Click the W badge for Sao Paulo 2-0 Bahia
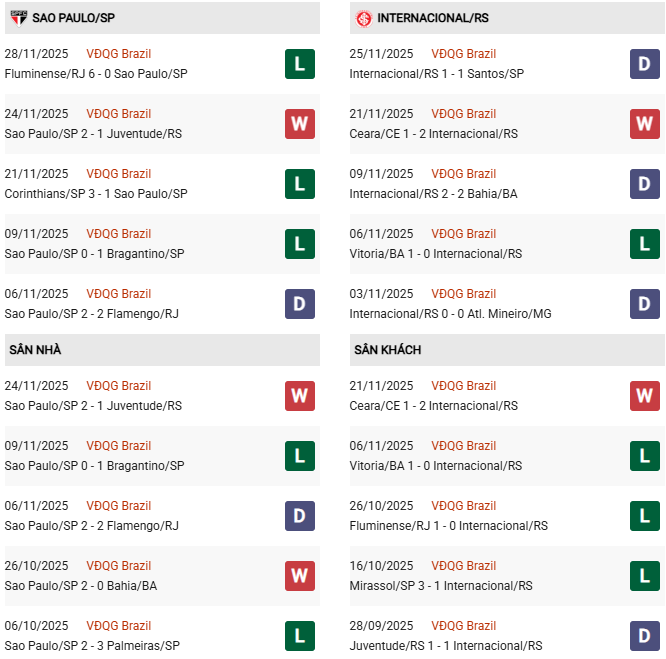 pyautogui.click(x=299, y=576)
